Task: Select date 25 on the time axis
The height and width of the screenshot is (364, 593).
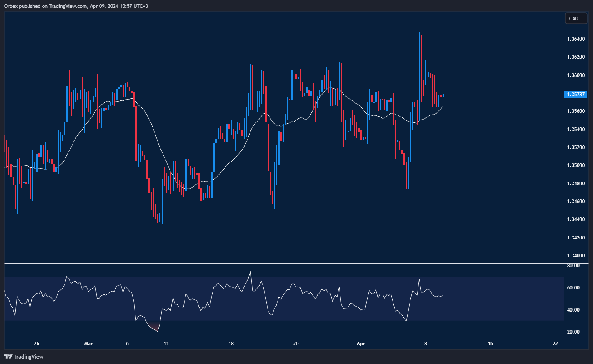Action: [296, 344]
